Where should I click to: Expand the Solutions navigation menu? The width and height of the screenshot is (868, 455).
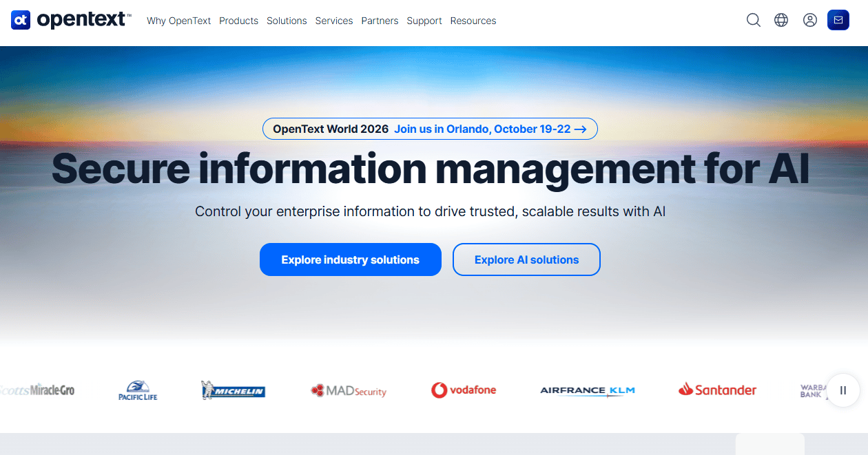287,21
